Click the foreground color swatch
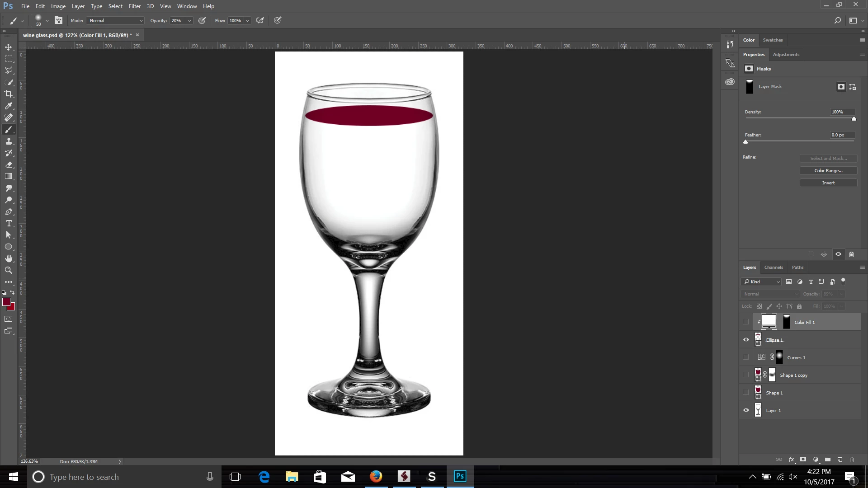The image size is (868, 488). click(x=6, y=302)
